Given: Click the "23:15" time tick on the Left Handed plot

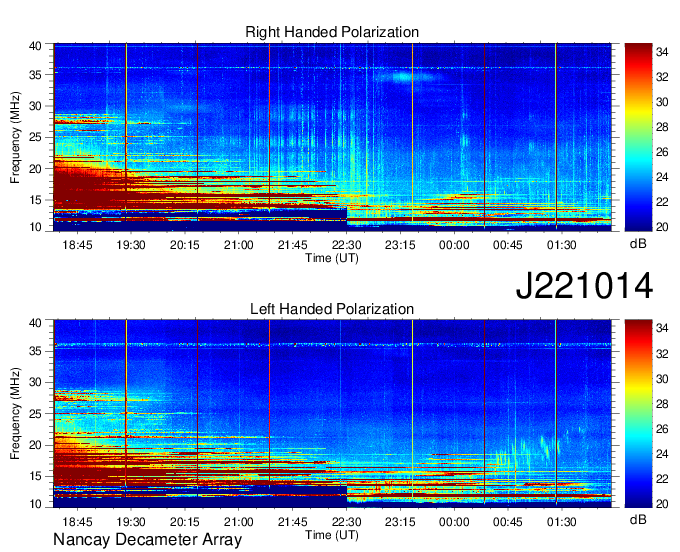Looking at the screenshot, I should point(400,522).
